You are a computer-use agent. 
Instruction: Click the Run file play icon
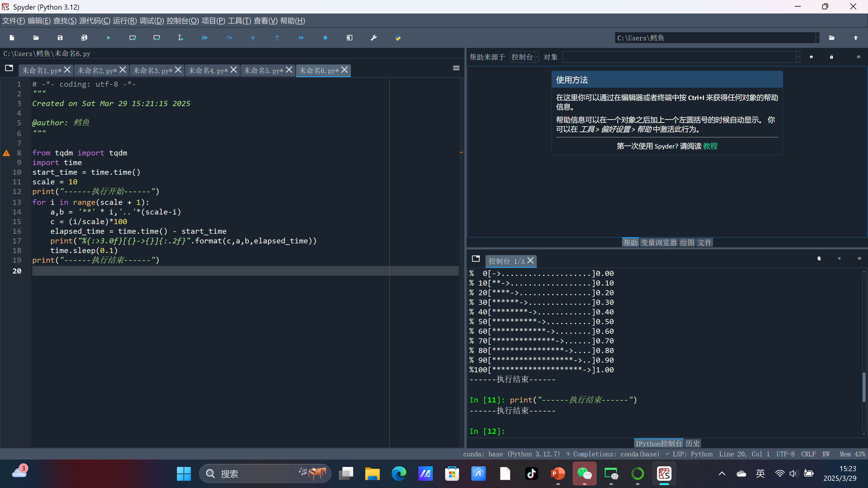[108, 38]
